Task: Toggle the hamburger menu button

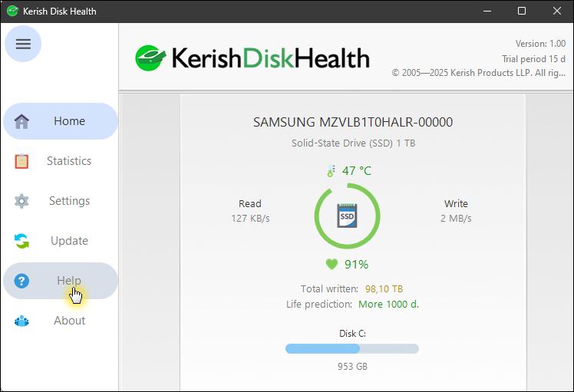Action: click(x=23, y=44)
